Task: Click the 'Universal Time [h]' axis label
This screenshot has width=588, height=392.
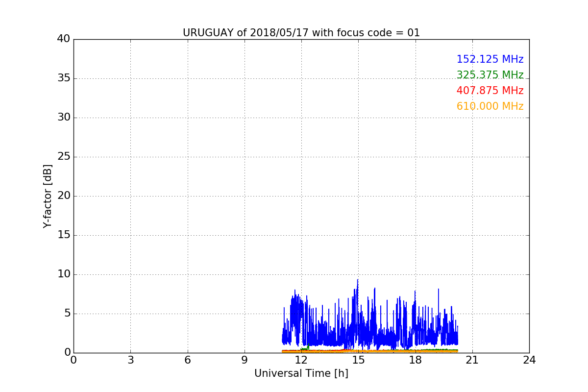Action: tap(301, 373)
